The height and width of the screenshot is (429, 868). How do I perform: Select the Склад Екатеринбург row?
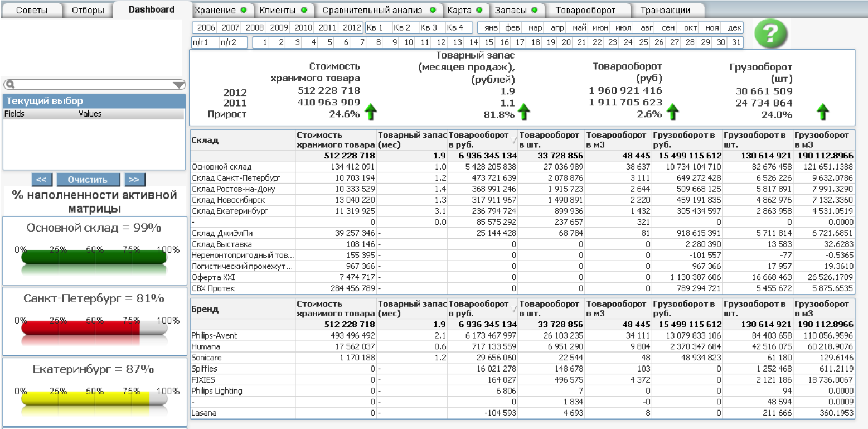pos(522,211)
